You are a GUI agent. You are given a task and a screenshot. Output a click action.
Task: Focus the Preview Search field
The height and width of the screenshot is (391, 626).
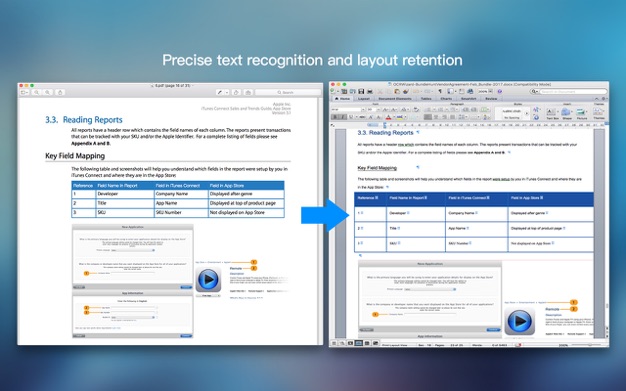click(287, 92)
